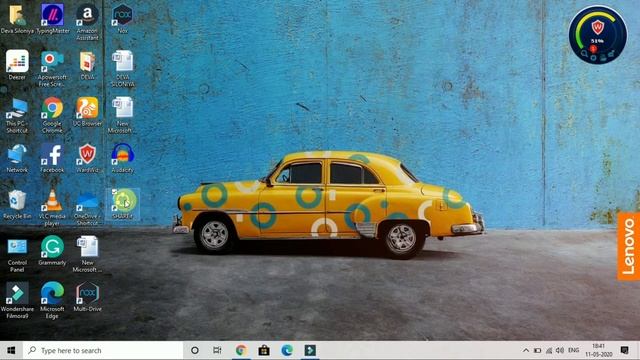Expand hidden system tray icons chevron

click(x=526, y=350)
